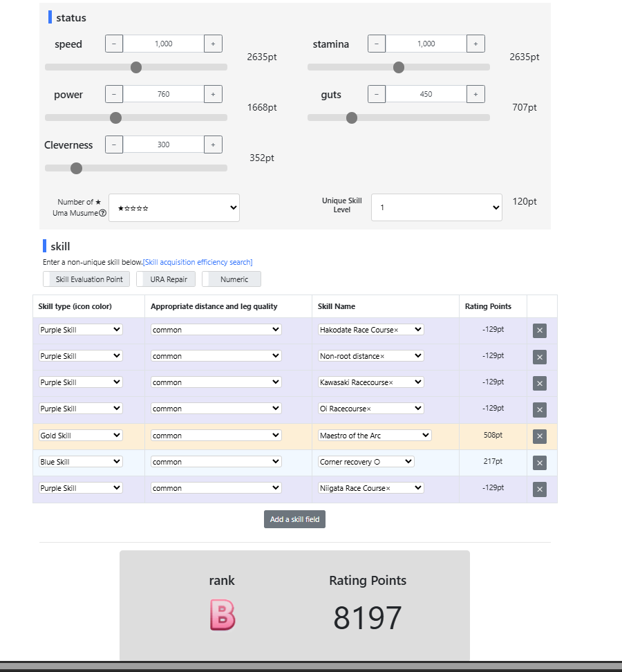This screenshot has height=672, width=622.
Task: Decrease stamina with the minus button
Action: (377, 44)
